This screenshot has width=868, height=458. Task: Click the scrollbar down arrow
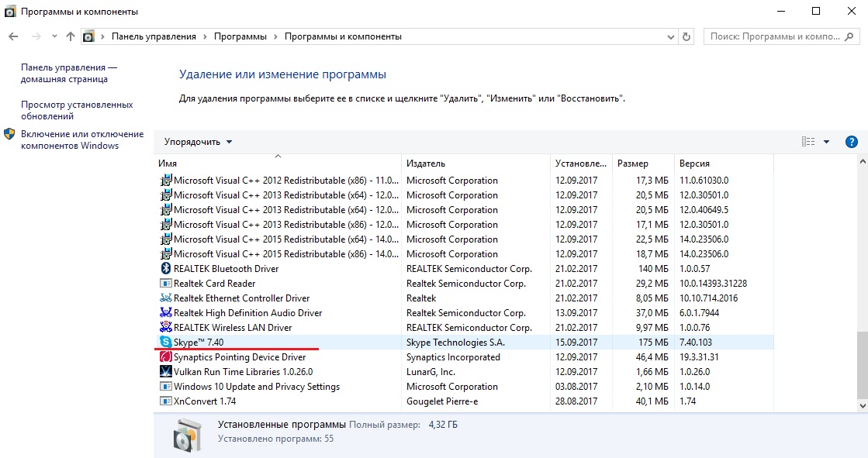(x=863, y=406)
